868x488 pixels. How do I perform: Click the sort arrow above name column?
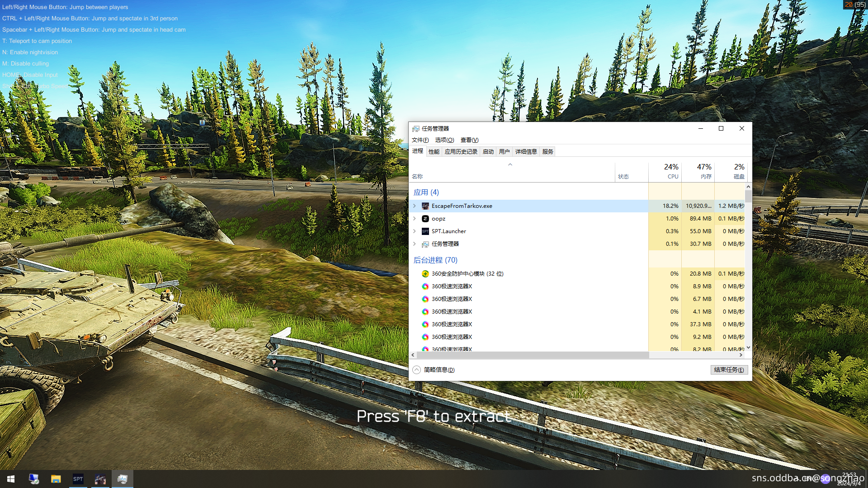click(x=510, y=165)
